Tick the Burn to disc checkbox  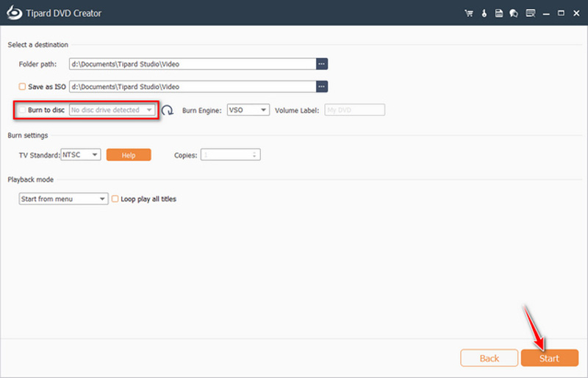(22, 110)
